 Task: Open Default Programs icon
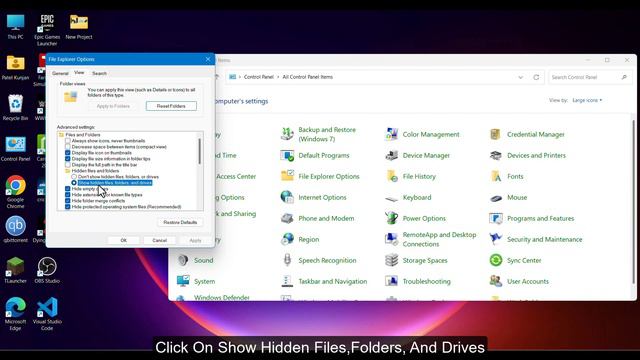click(x=287, y=156)
